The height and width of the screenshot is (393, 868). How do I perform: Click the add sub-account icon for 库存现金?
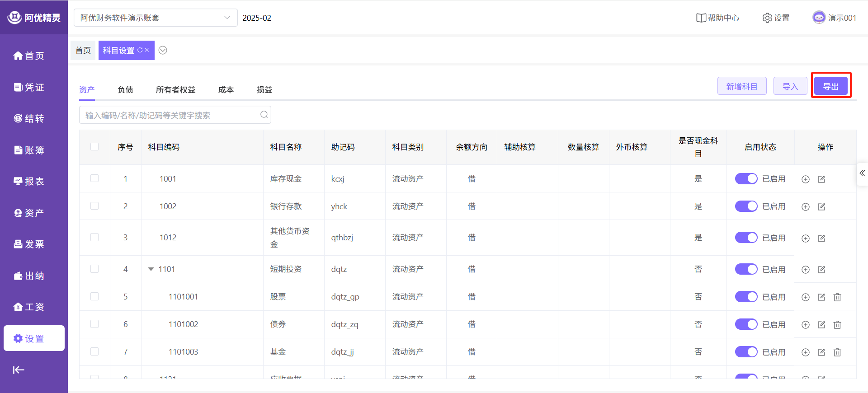[x=805, y=179]
